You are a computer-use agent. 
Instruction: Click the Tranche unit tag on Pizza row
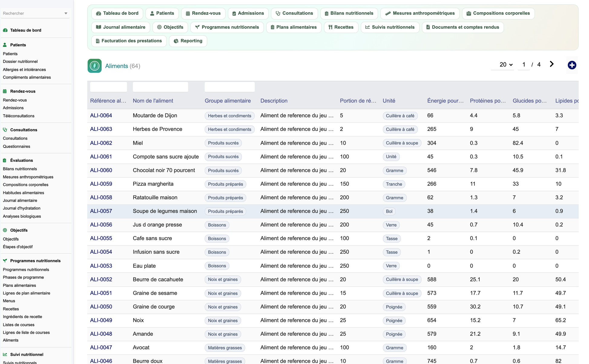click(394, 184)
